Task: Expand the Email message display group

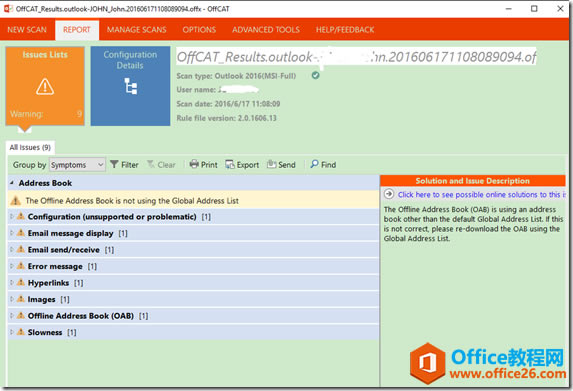Action: tap(12, 233)
